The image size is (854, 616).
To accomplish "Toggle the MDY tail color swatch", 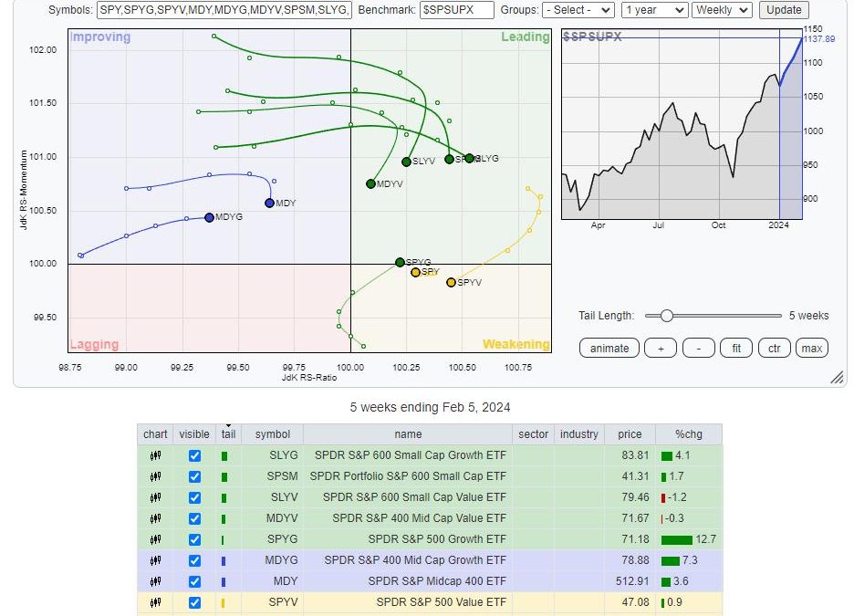I will (x=224, y=582).
